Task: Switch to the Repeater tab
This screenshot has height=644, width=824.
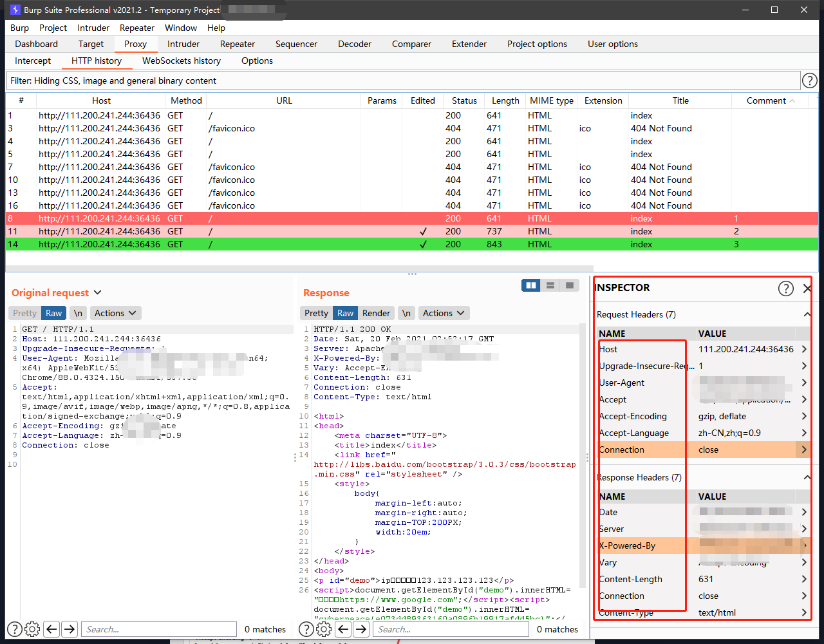Action: [x=238, y=44]
